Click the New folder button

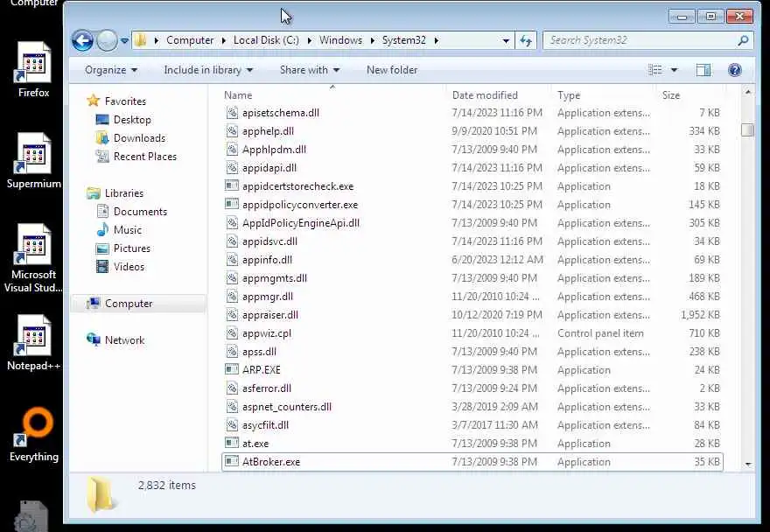coord(392,70)
